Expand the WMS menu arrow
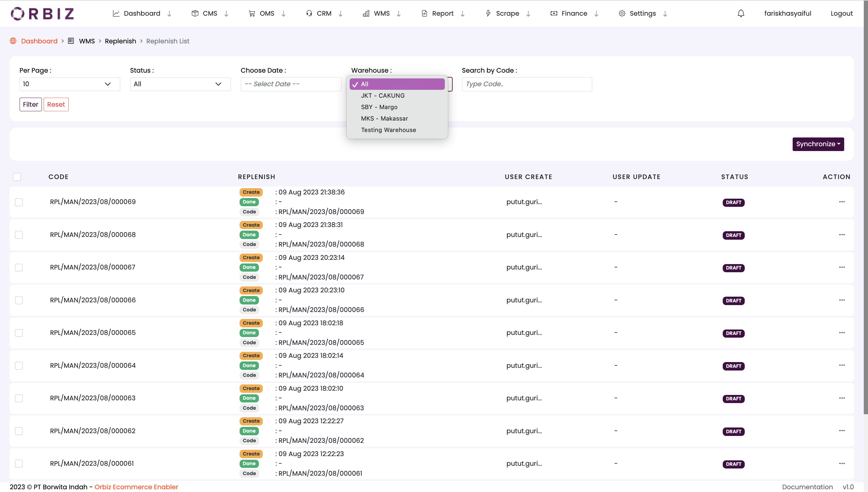 (x=398, y=14)
